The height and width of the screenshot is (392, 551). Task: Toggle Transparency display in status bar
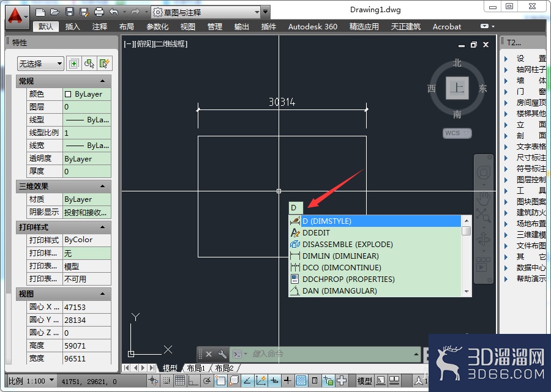click(301, 380)
